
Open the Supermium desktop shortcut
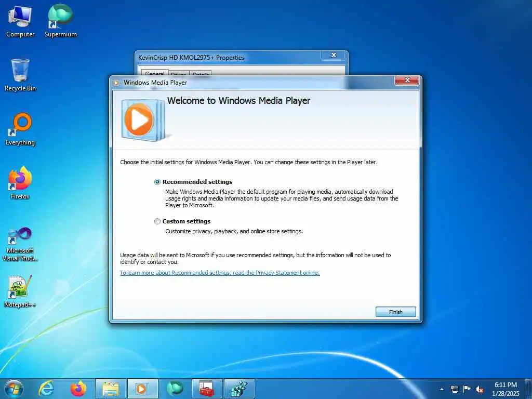click(x=61, y=22)
